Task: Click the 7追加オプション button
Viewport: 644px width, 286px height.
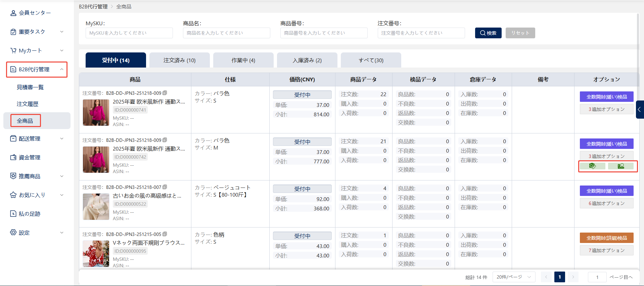Action: [607, 250]
